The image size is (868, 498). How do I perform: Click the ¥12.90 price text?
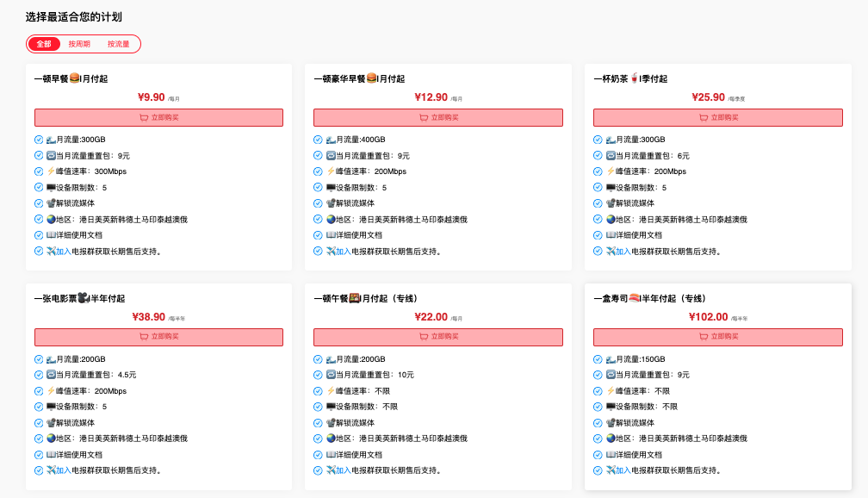pyautogui.click(x=431, y=97)
